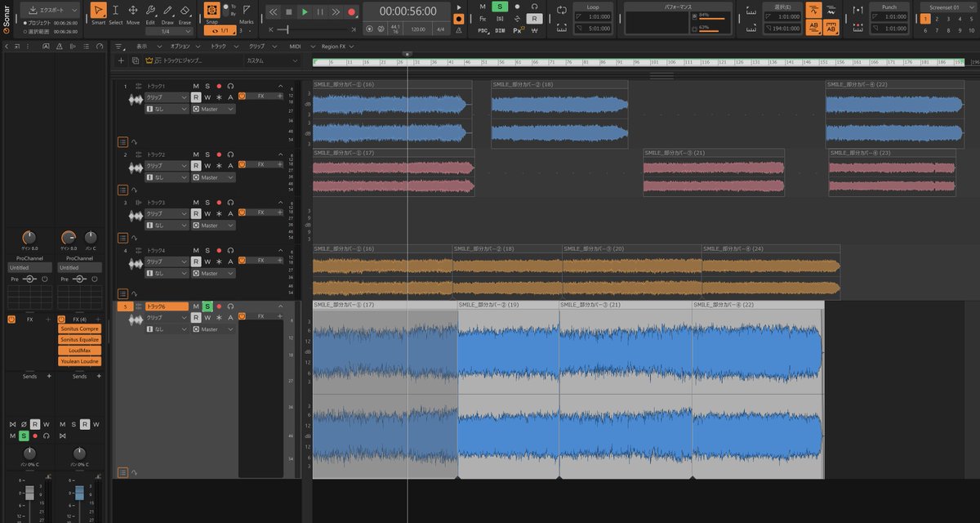The width and height of the screenshot is (980, 523).
Task: Click the freeze asterisk icon on トラック2
Action: [219, 166]
